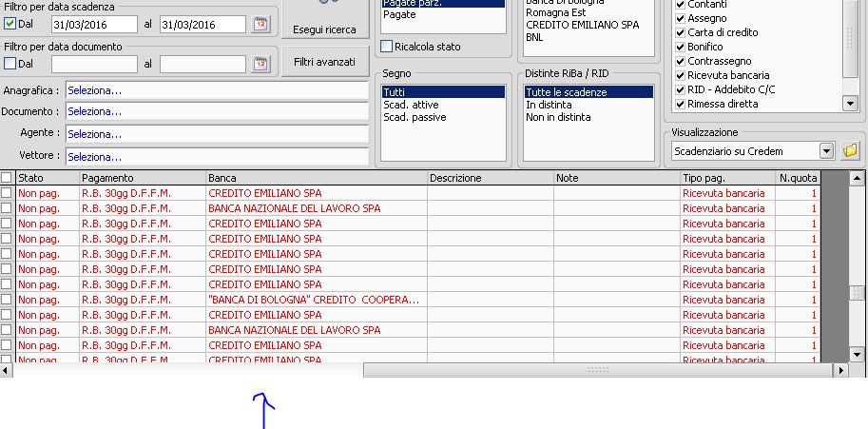Click the horizontal scrollbar left arrow
Image resolution: width=868 pixels, height=429 pixels.
pos(6,370)
